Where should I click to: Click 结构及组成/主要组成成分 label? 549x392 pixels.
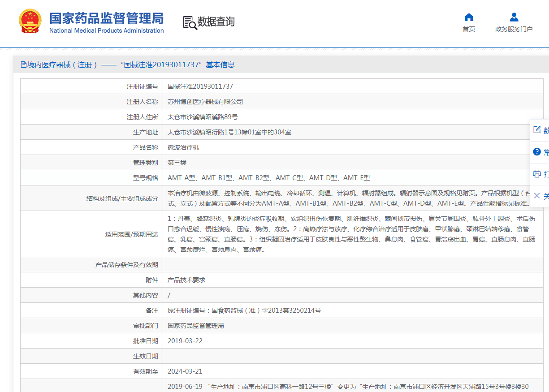(122, 198)
